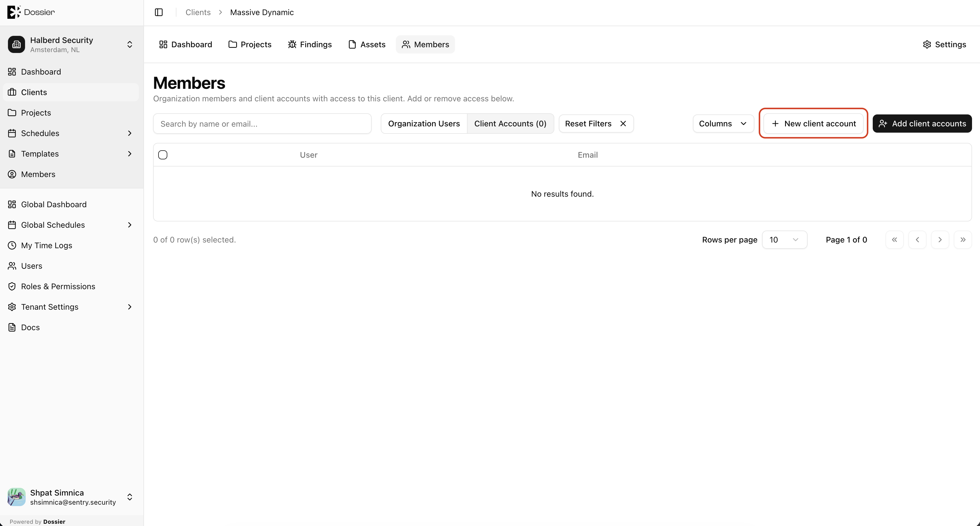This screenshot has width=980, height=526.
Task: Click New client account button
Action: 813,124
